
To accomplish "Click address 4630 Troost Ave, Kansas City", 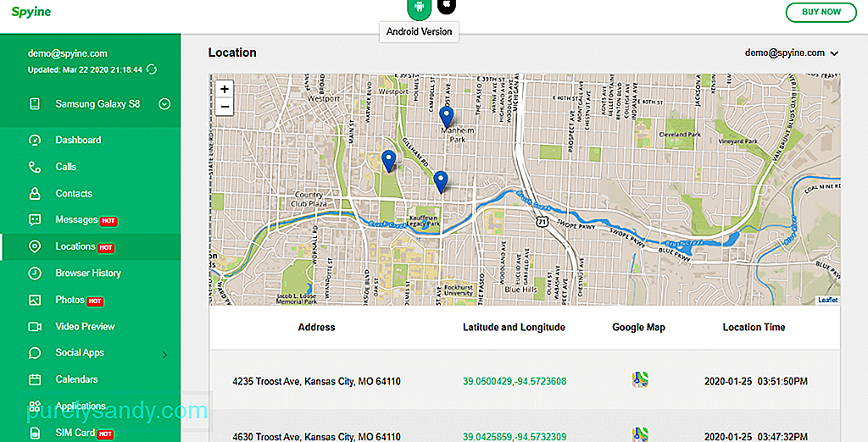I will [316, 436].
